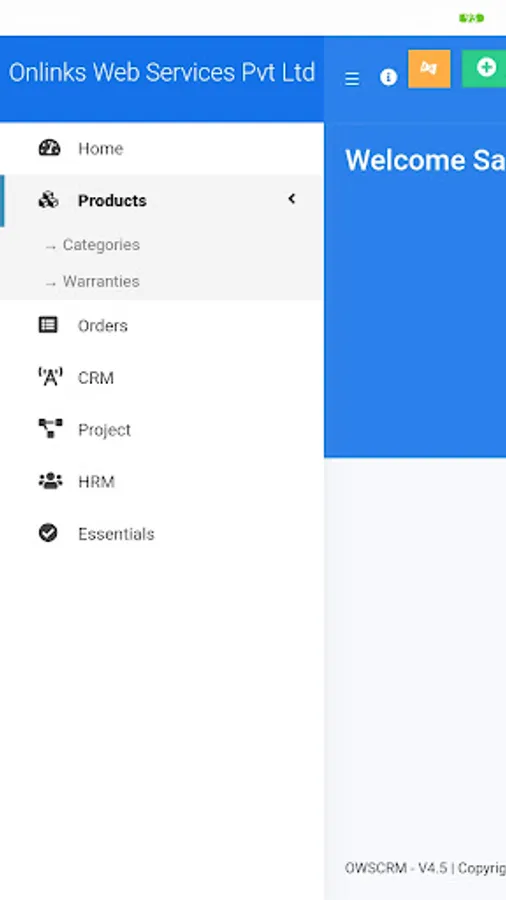Click the Home dashboard gauge icon
This screenshot has height=900, width=506.
[x=49, y=148]
